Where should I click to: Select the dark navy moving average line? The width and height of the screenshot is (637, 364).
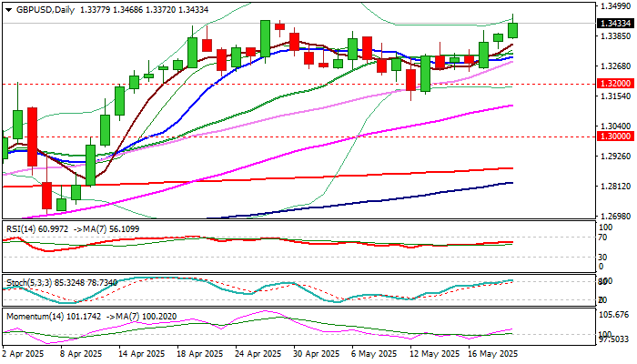coord(366,202)
